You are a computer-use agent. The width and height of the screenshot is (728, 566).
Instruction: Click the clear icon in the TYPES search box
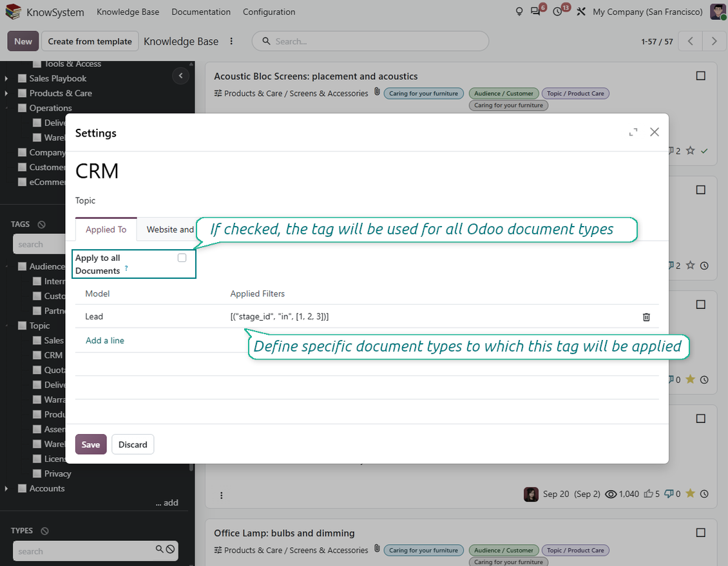(170, 549)
